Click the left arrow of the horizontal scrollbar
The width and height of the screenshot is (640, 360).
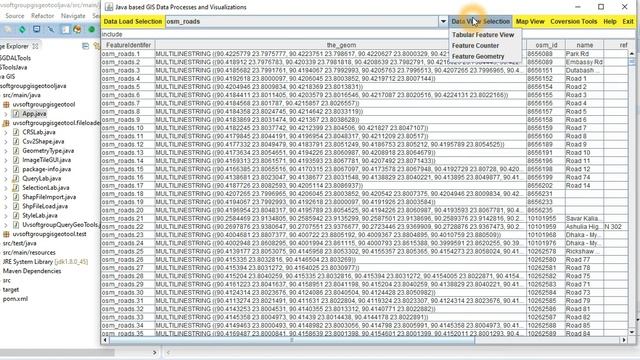[x=105, y=340]
